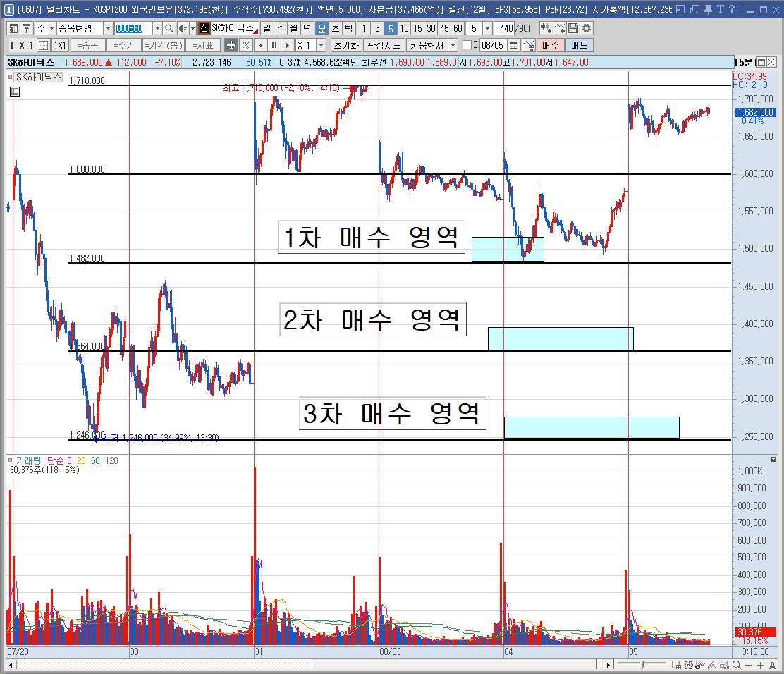Click the bottom 'A' auto-scale icon

click(773, 665)
